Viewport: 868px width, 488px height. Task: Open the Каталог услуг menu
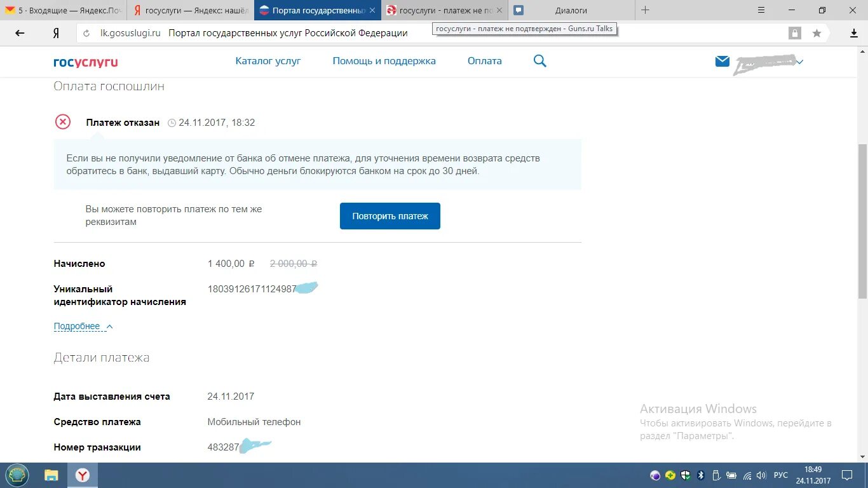point(268,61)
